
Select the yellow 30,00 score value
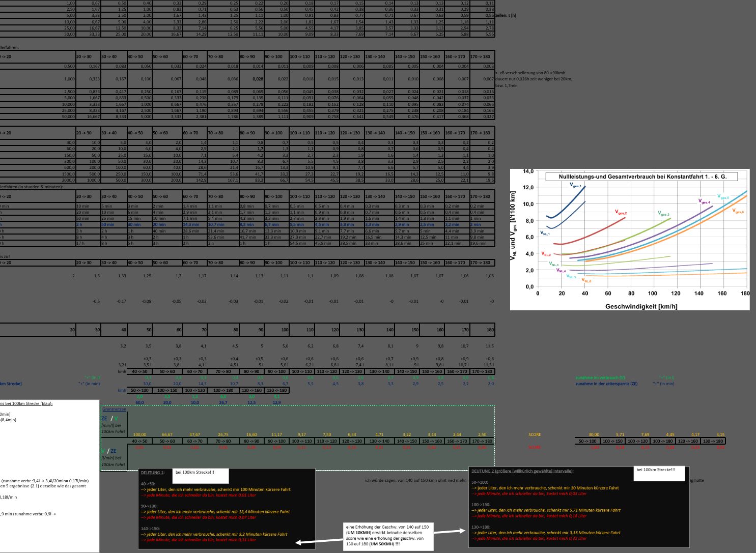coord(594,434)
